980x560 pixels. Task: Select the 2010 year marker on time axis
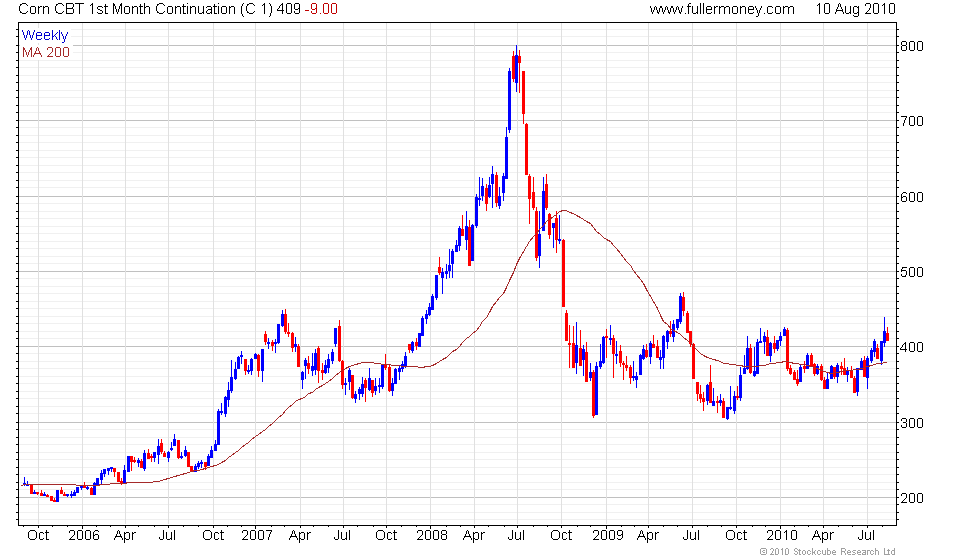click(782, 536)
